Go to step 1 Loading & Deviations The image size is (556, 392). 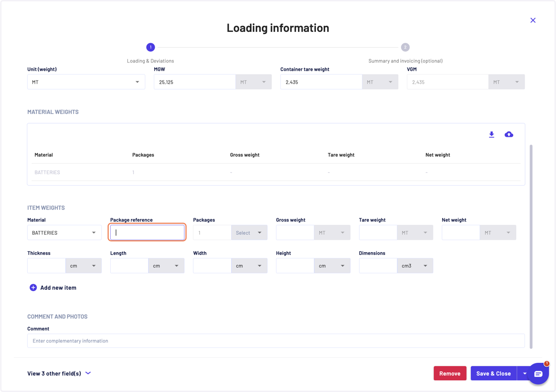(150, 47)
